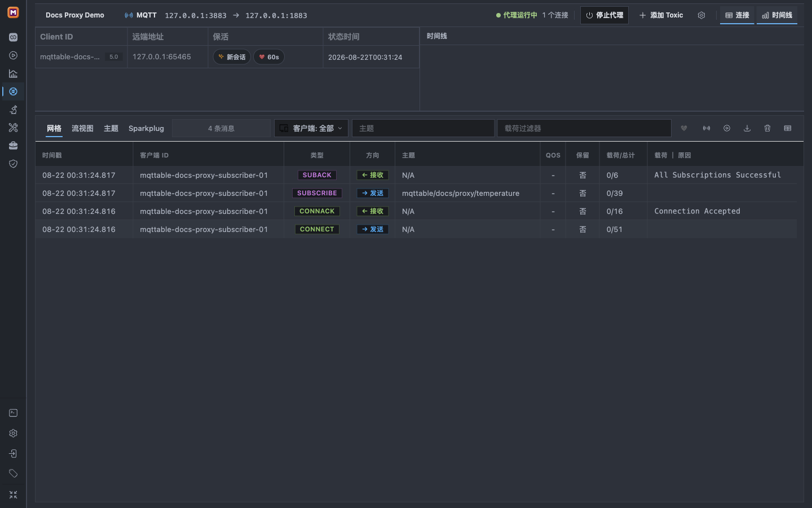Open the shield check icon in the sidebar
812x508 pixels.
pos(13,164)
